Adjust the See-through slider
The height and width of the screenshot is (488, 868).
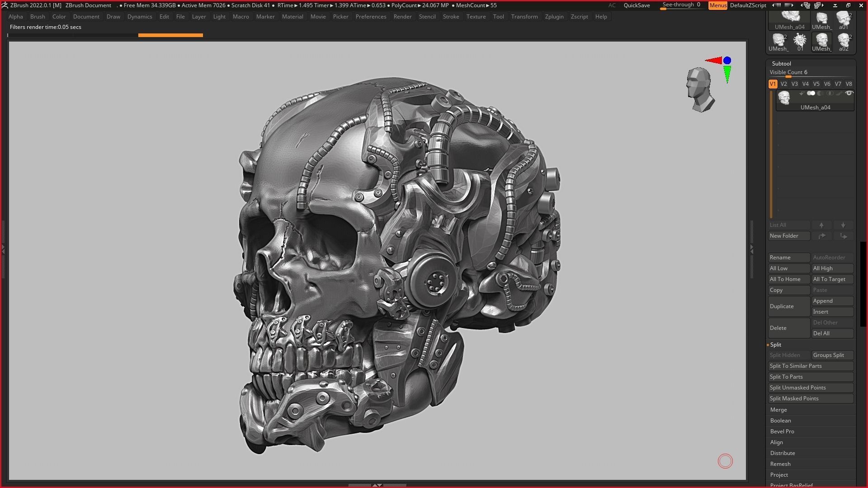click(682, 5)
